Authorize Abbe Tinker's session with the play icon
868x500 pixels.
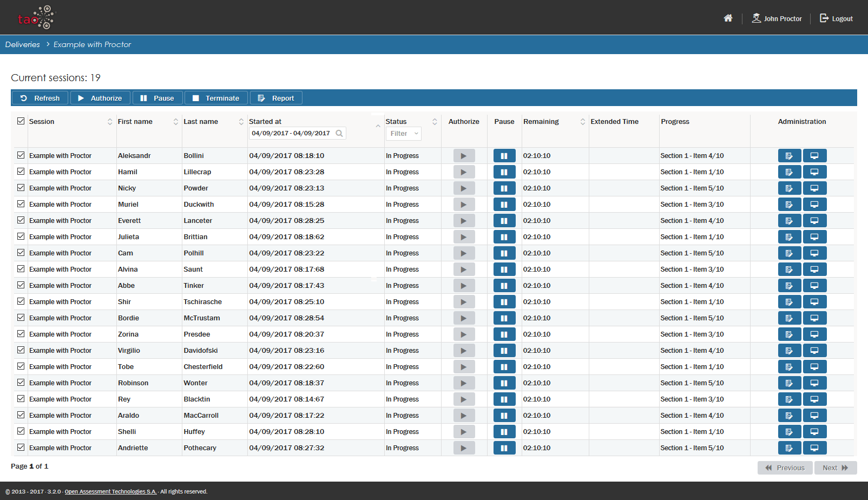(x=464, y=286)
